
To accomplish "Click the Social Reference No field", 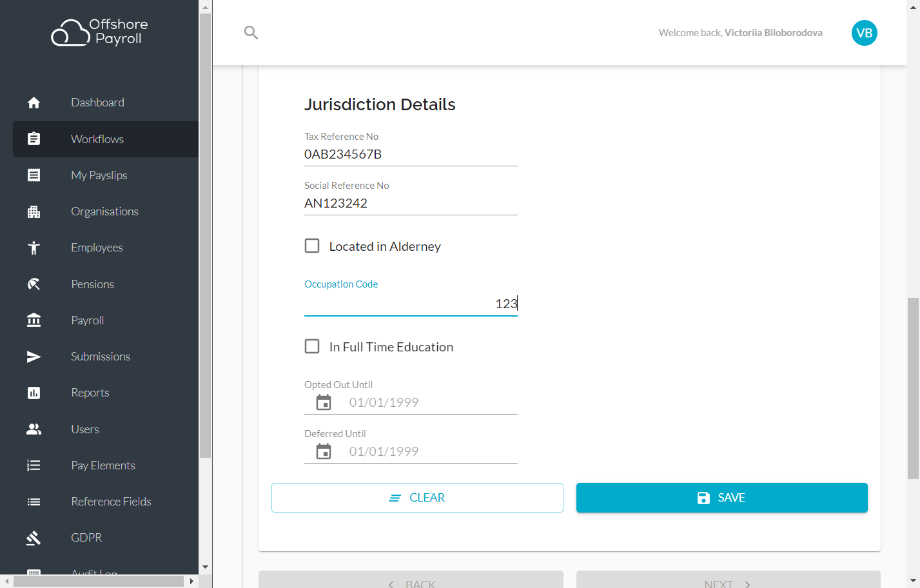I will [x=411, y=203].
